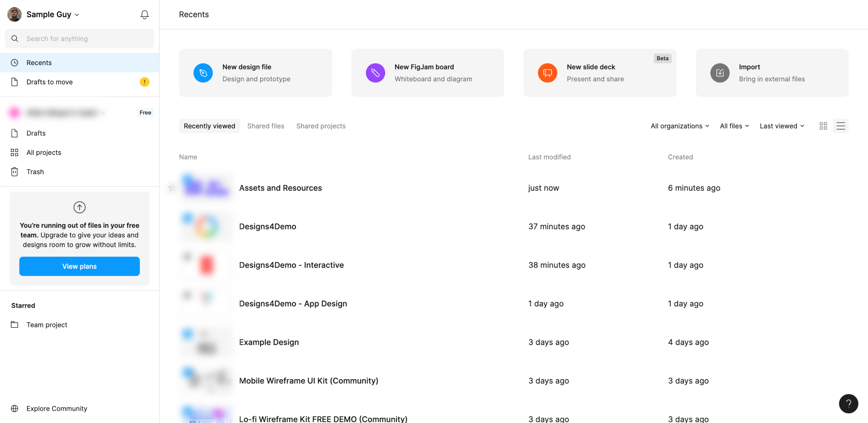Switch to grid view layout

tap(823, 126)
